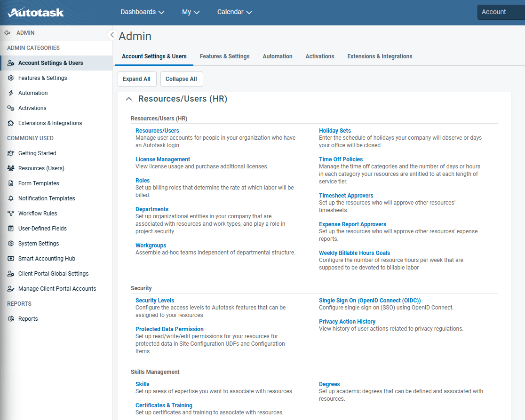Screen dimensions: 525x420
Task: Collapse the Resources/Users (HR) section
Action: (129, 99)
